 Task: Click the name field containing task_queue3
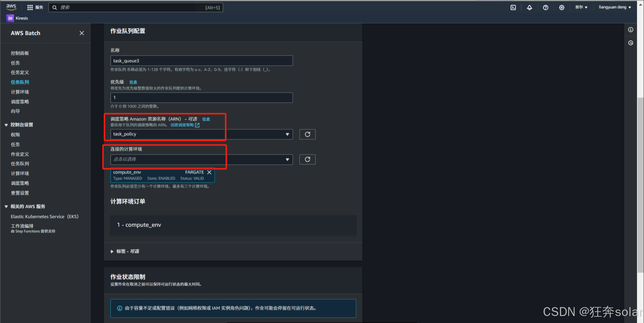pyautogui.click(x=201, y=61)
